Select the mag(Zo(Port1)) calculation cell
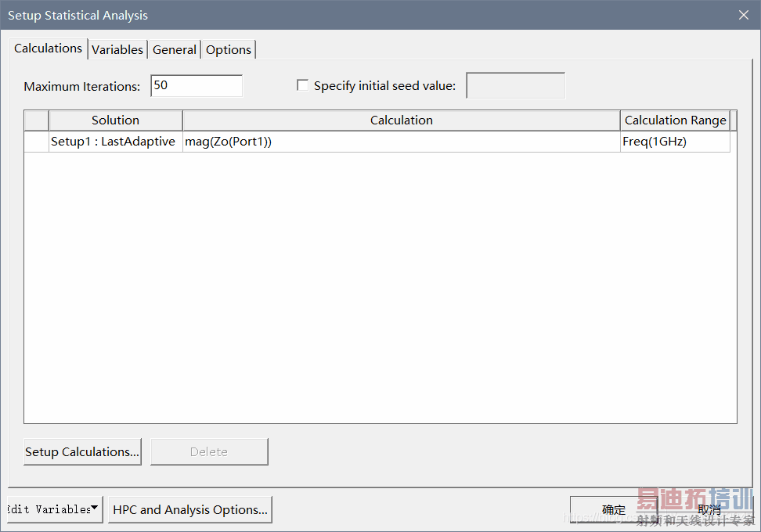761x532 pixels. pyautogui.click(x=402, y=142)
